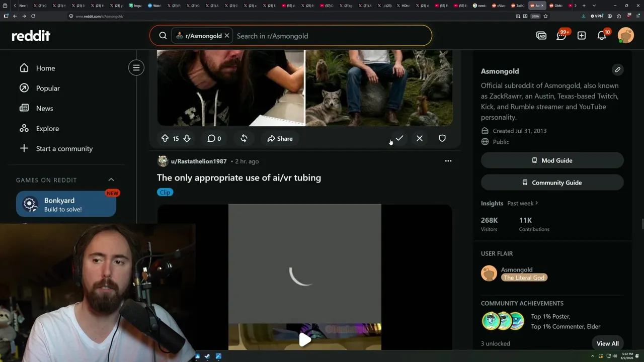The height and width of the screenshot is (362, 644).
Task: Open the Community Guide
Action: coord(552,183)
